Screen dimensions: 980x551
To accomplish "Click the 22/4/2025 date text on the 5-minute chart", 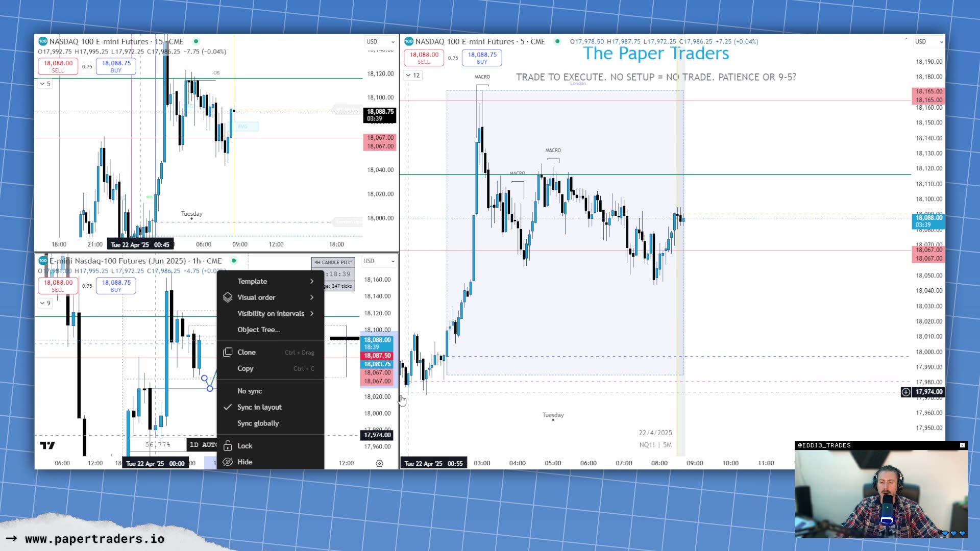I will tap(655, 433).
